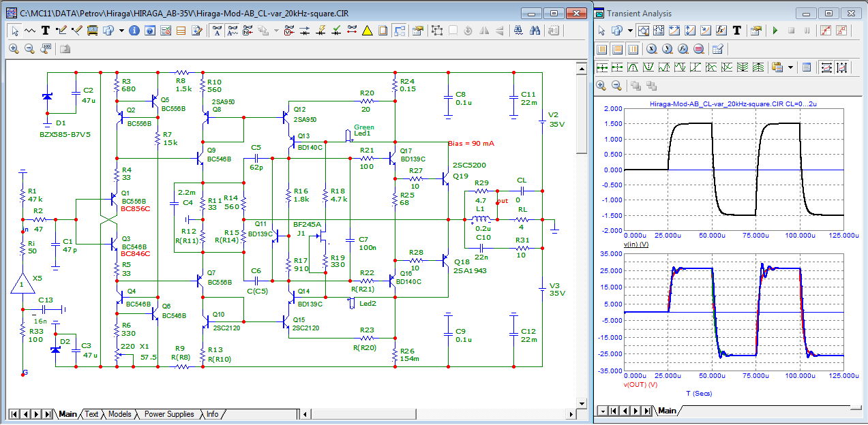The image size is (868, 425).
Task: Click the BZX585-B7V5 diode label
Action: point(65,135)
